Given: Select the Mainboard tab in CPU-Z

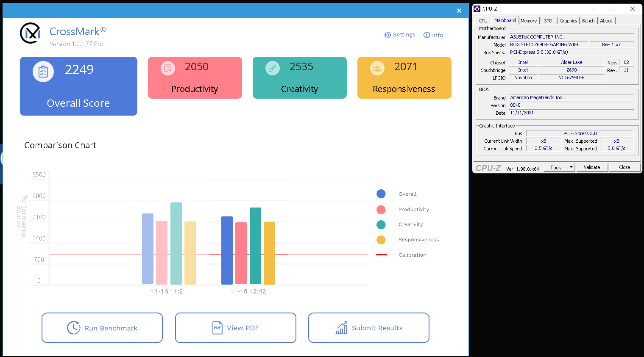Looking at the screenshot, I should click(505, 20).
